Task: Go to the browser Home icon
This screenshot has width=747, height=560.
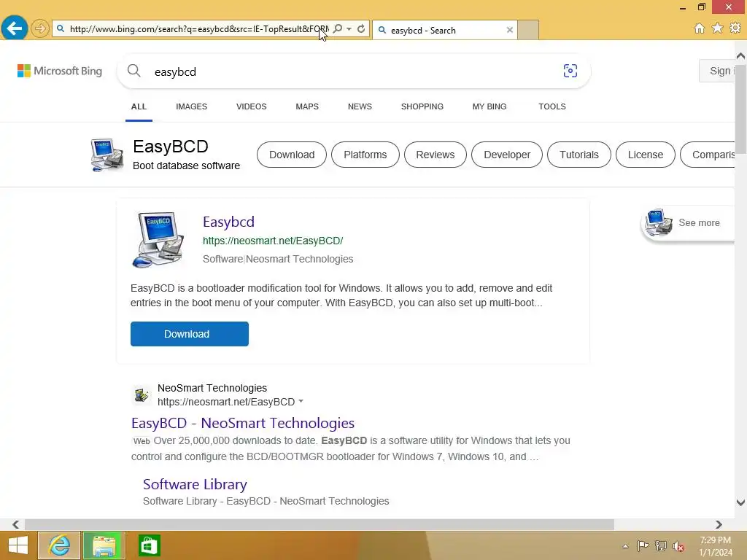Action: (x=699, y=28)
